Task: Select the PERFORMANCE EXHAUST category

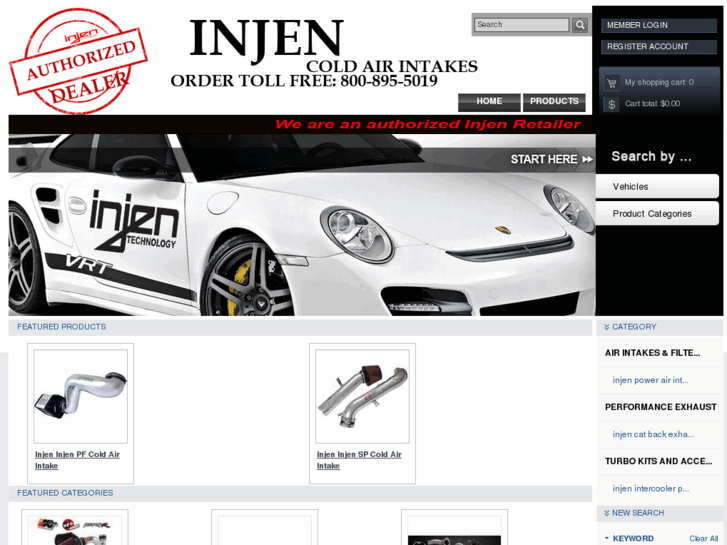Action: (661, 407)
